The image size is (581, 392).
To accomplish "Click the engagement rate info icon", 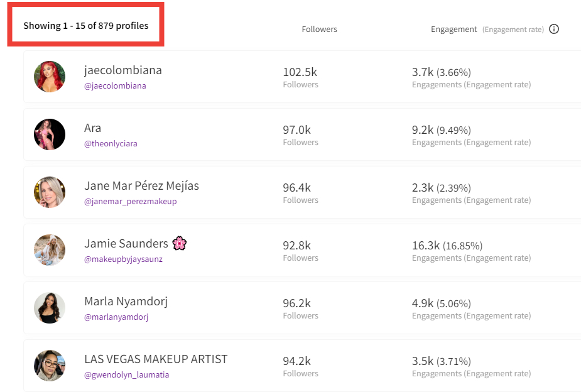I will 553,29.
